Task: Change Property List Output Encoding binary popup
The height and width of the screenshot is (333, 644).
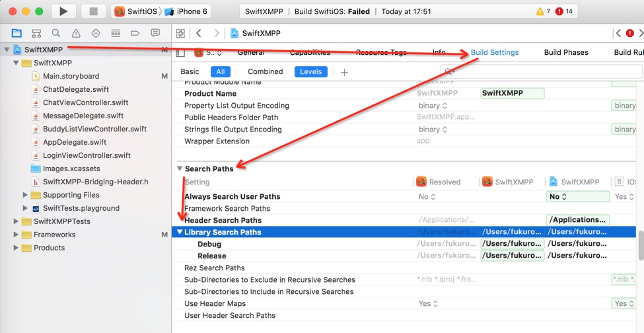Action: pyautogui.click(x=433, y=106)
